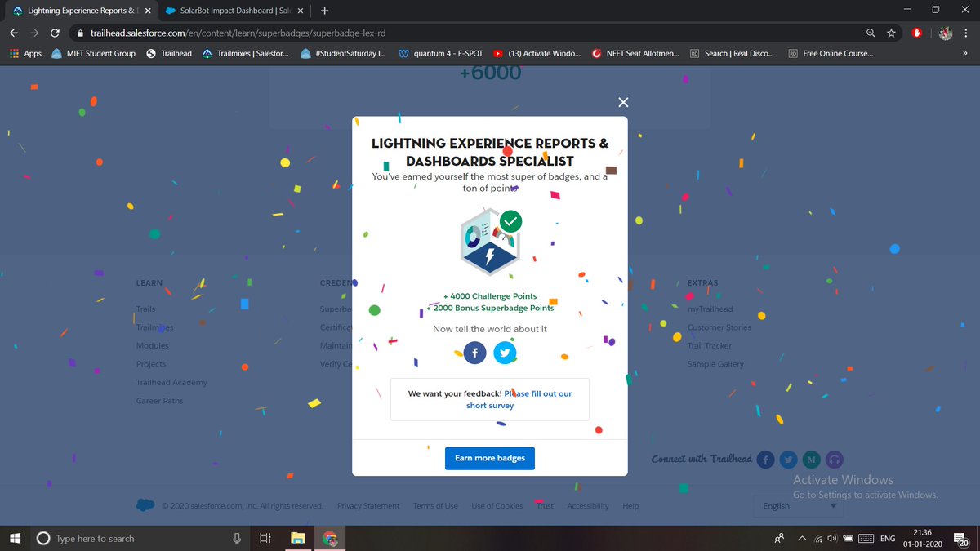Viewport: 980px width, 551px height.
Task: Click the red extension icon in toolbar
Action: 918,33
